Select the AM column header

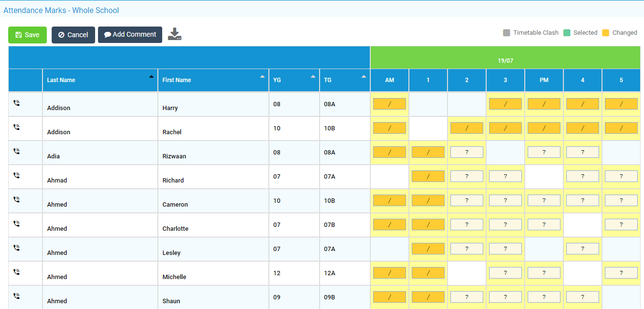point(389,80)
